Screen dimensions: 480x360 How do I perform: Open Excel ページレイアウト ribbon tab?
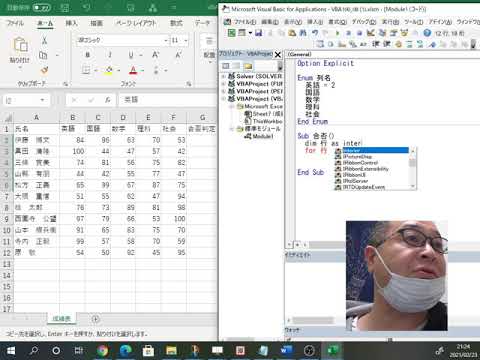pyautogui.click(x=136, y=23)
